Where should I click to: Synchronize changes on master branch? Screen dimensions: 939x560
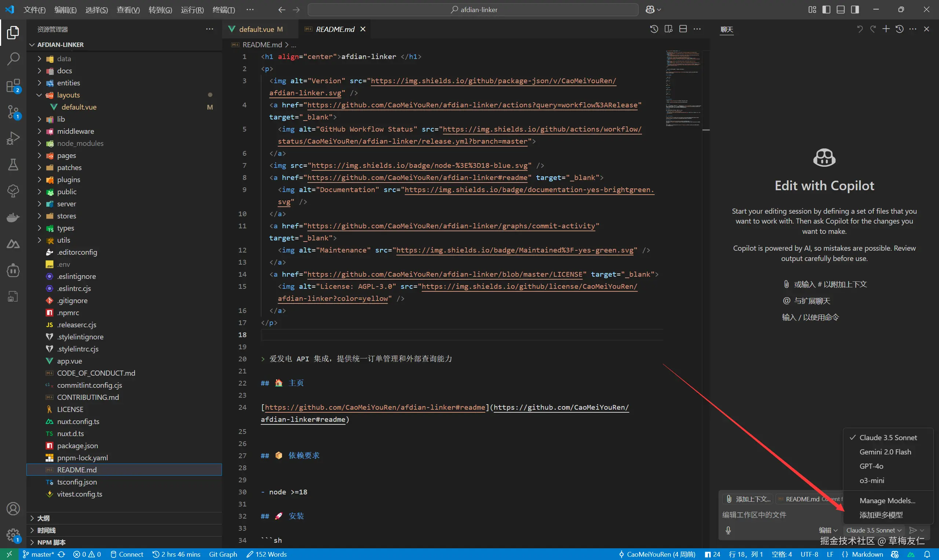tap(62, 555)
